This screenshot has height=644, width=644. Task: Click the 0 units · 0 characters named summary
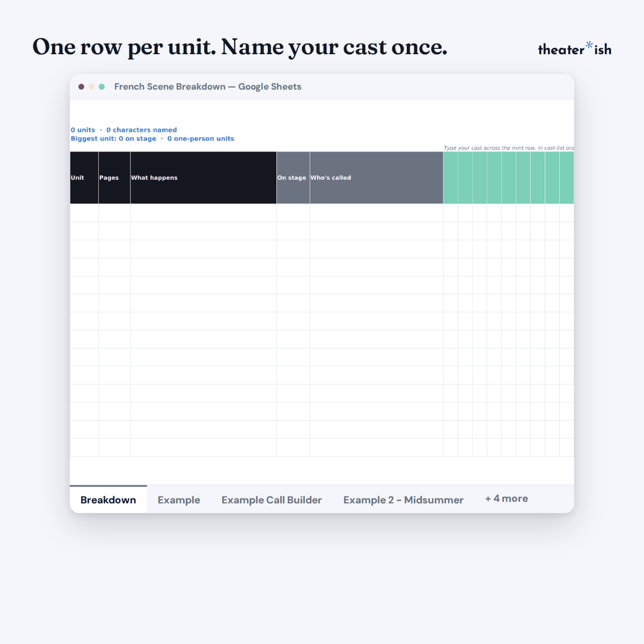(x=124, y=130)
